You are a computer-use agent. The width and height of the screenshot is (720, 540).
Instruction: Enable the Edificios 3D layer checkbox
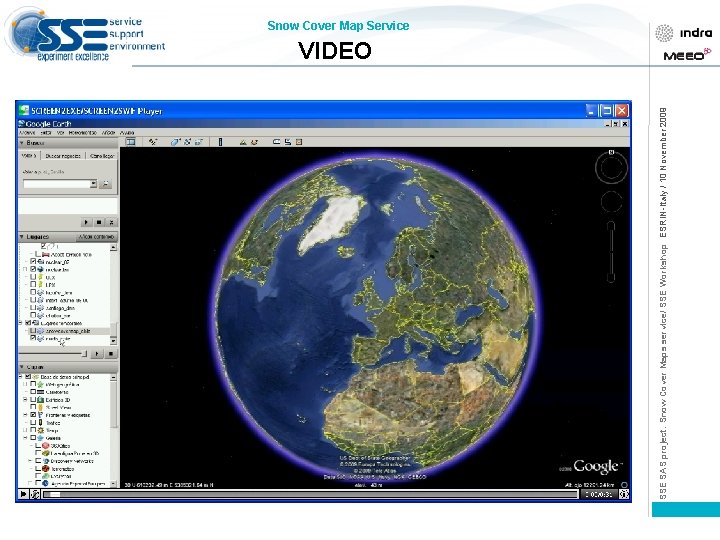33,400
